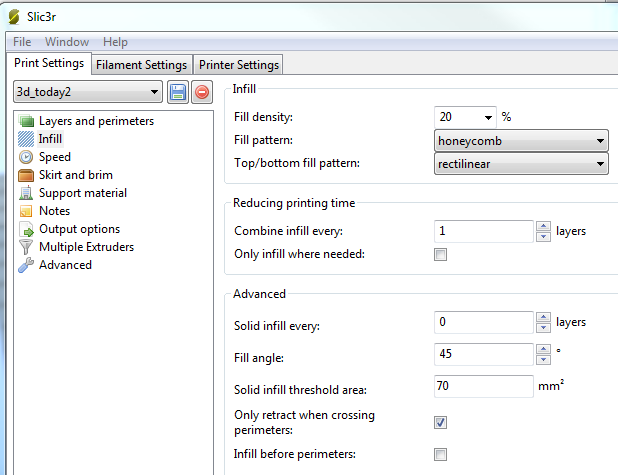This screenshot has width=618, height=475.
Task: Uncheck Only retract when crossing perimeters
Action: (440, 423)
